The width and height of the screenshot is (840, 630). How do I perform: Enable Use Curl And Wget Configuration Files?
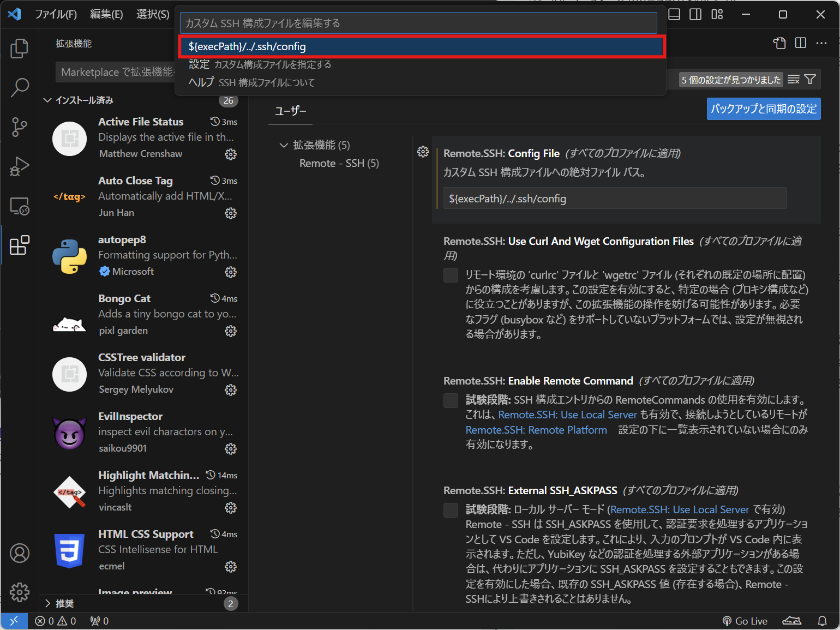tap(451, 275)
